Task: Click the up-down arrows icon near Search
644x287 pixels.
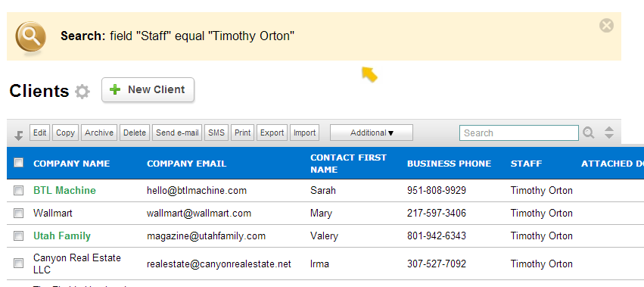Action: click(609, 133)
